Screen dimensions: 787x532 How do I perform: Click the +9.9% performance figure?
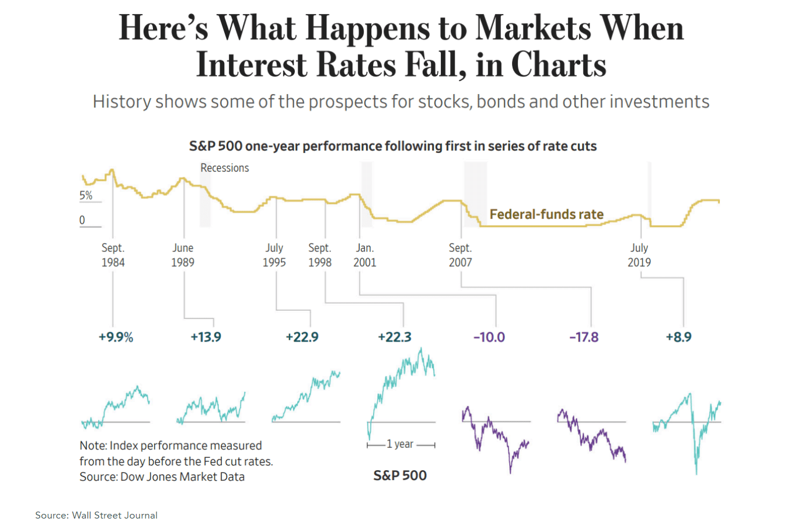pos(116,337)
